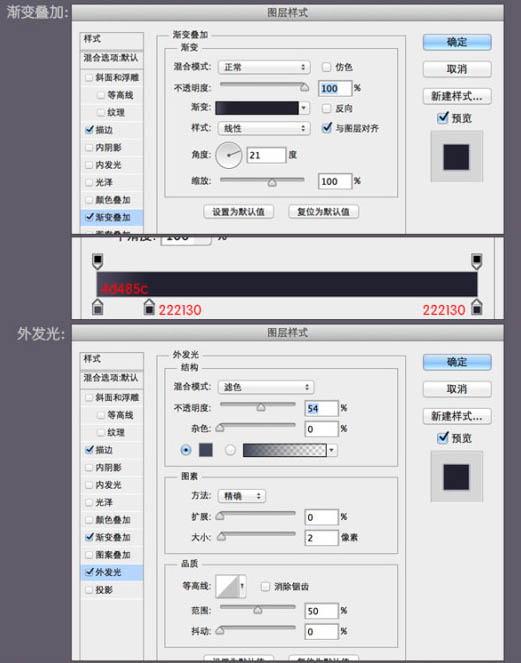Check 投影 drop shadow checkbox
Image resolution: width=521 pixels, height=663 pixels.
tap(89, 589)
